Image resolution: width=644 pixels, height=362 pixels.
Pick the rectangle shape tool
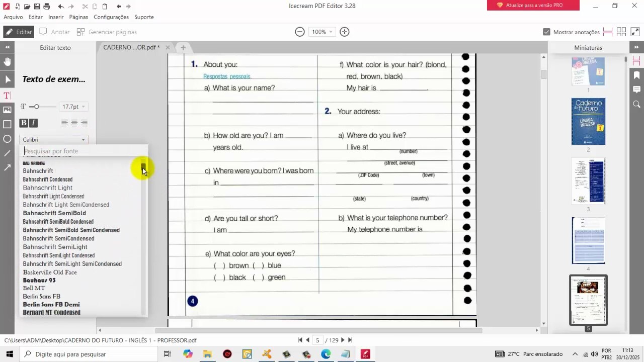(7, 124)
